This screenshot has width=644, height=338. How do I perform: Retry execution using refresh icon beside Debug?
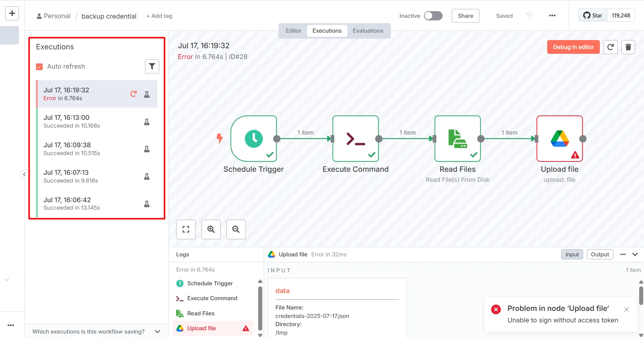click(610, 47)
